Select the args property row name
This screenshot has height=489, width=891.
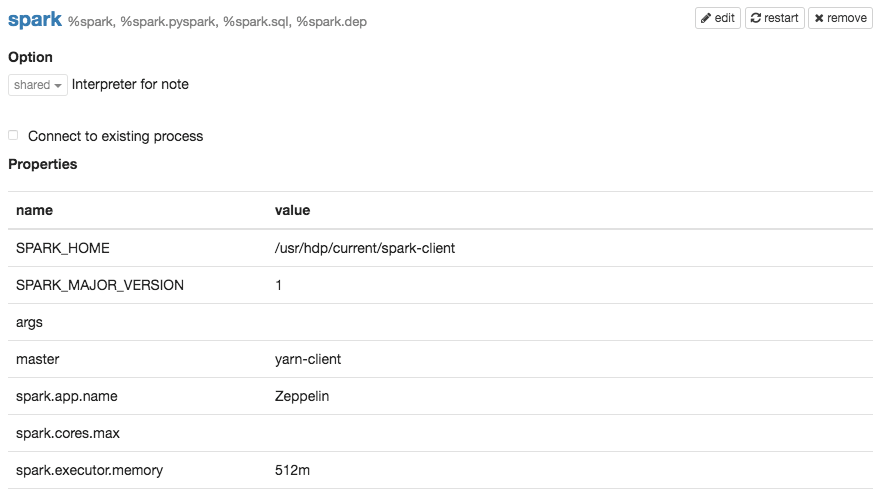click(x=29, y=323)
